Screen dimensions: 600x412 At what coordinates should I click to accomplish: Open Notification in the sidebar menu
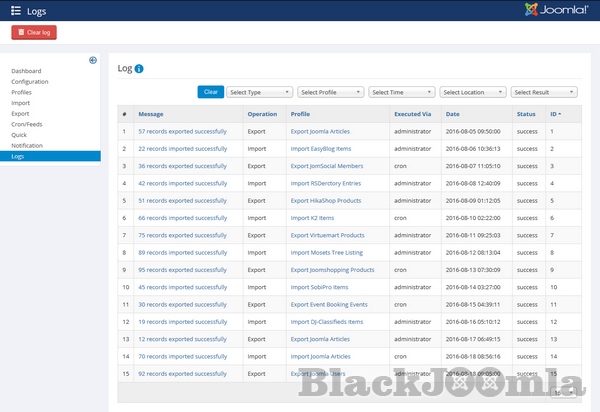point(27,146)
